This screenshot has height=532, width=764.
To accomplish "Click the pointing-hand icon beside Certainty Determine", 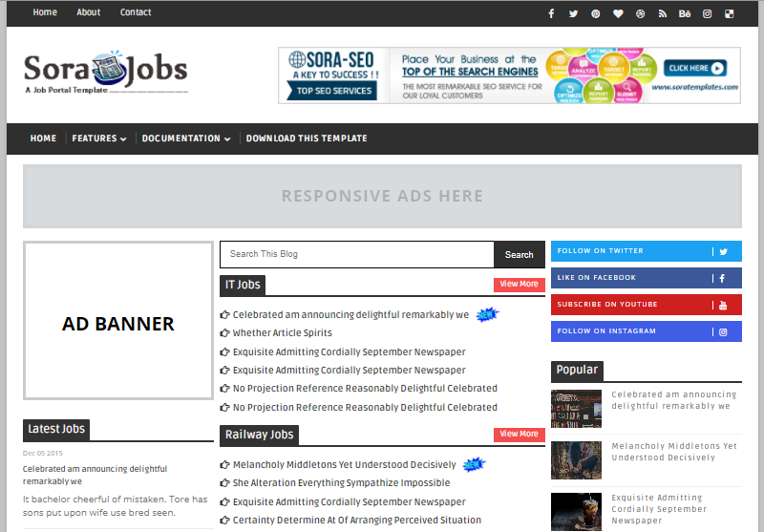I will click(x=224, y=521).
